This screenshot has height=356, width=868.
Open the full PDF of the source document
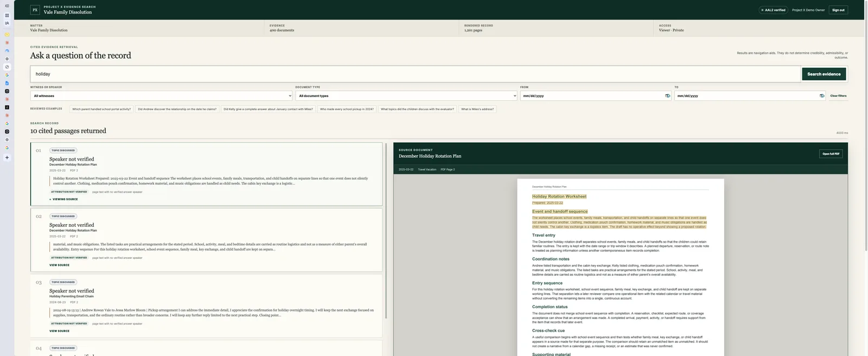point(831,154)
